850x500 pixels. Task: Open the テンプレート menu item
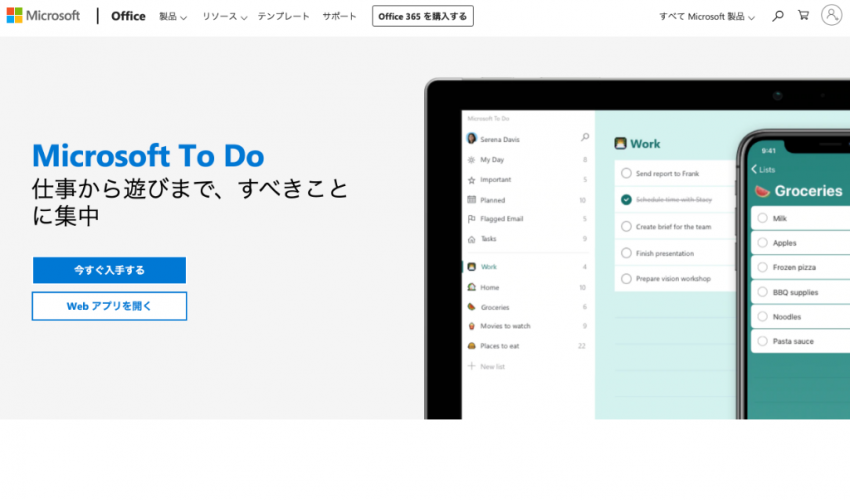282,17
